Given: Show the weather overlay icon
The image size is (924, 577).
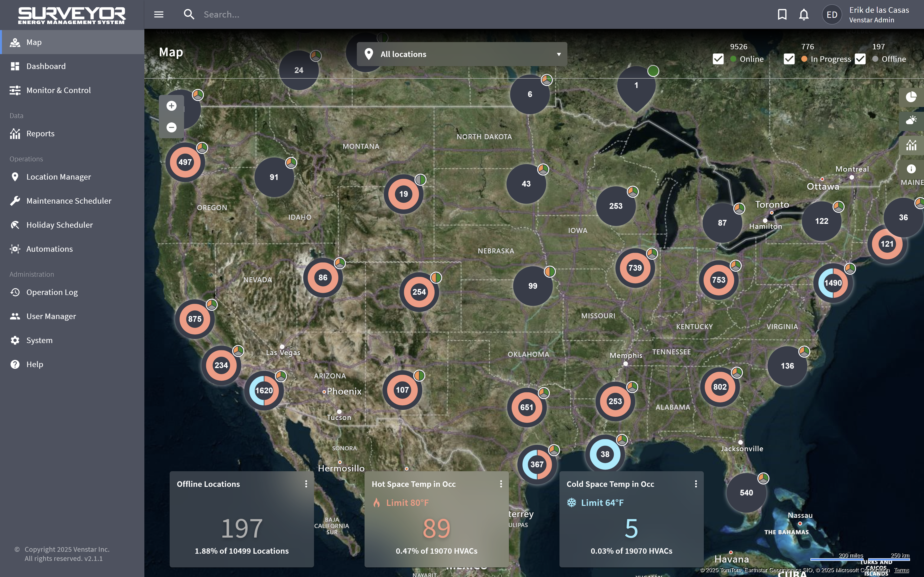Looking at the screenshot, I should tap(911, 121).
